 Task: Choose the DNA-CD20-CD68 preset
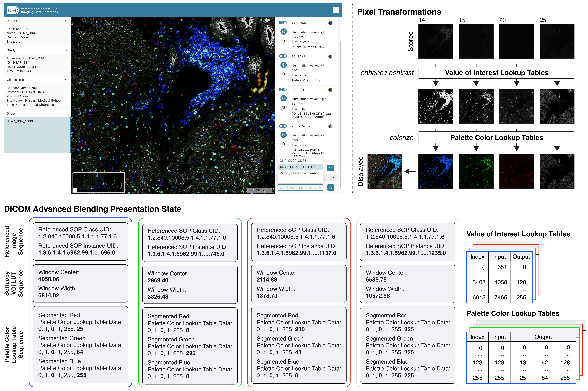tap(300, 161)
